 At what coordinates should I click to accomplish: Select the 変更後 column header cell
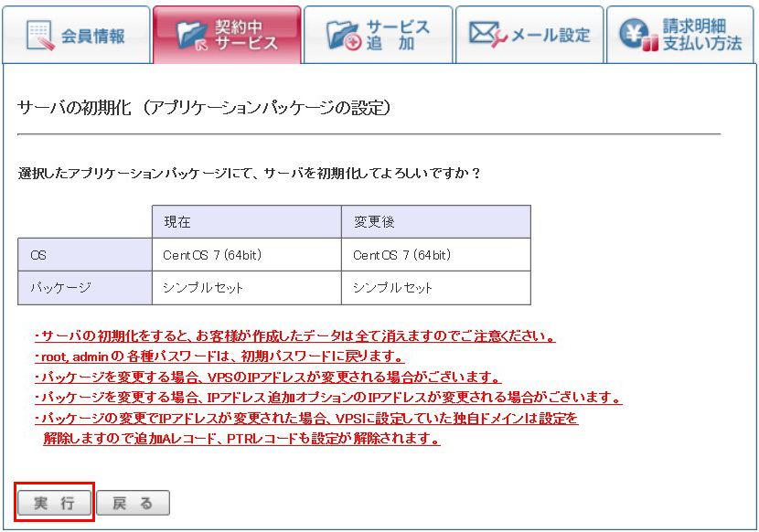(x=436, y=222)
